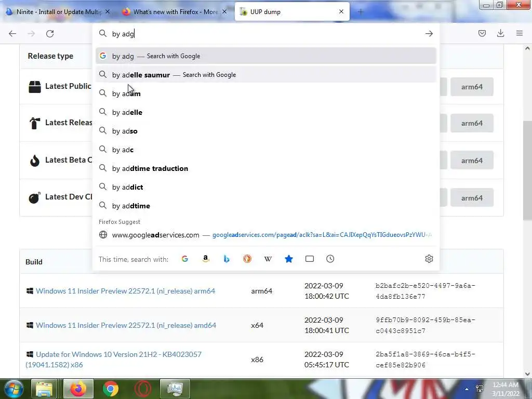Image resolution: width=532 pixels, height=399 pixels.
Task: Pick the 'by addtime' suggestion
Action: click(x=266, y=206)
